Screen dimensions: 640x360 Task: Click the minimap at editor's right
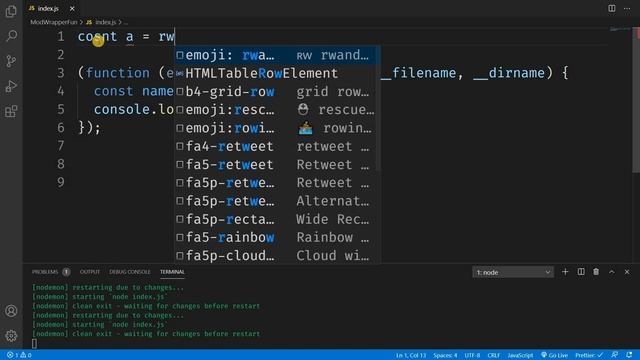tap(620, 29)
